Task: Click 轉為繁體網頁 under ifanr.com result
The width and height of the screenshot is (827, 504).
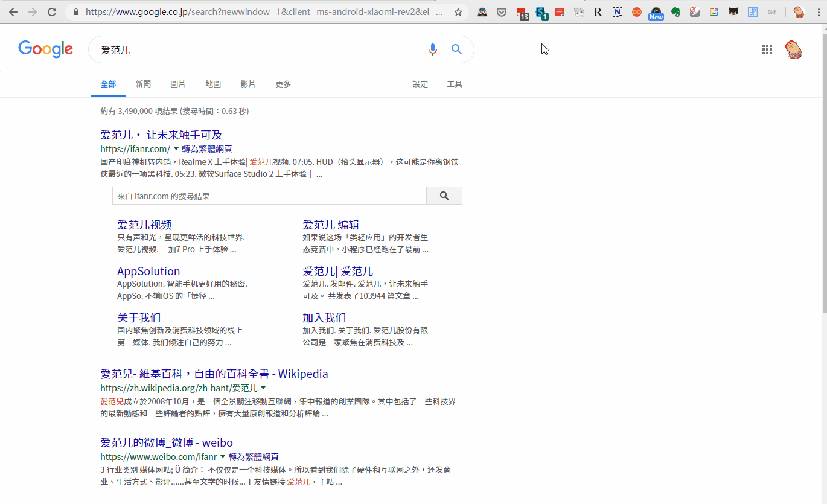Action: click(207, 148)
